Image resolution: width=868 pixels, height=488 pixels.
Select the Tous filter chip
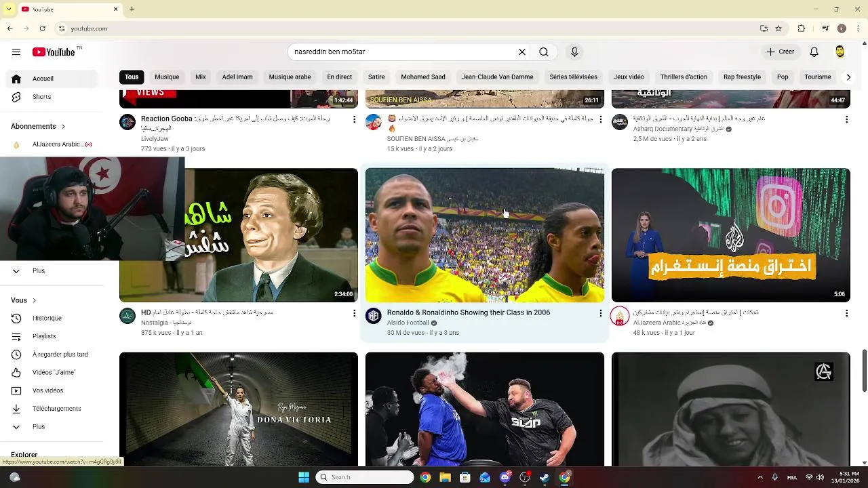pos(132,77)
